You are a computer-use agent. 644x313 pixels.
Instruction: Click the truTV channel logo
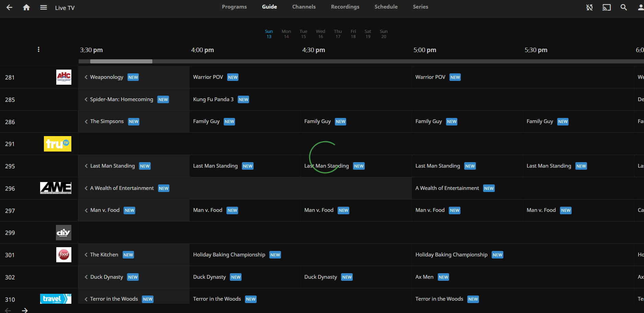pos(57,144)
